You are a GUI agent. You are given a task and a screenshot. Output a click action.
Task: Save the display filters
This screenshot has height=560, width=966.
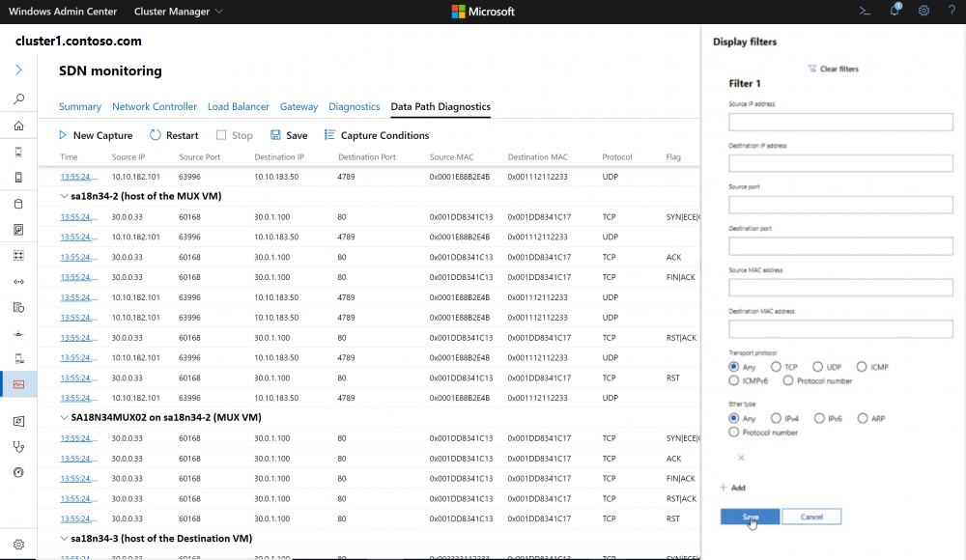click(x=750, y=517)
